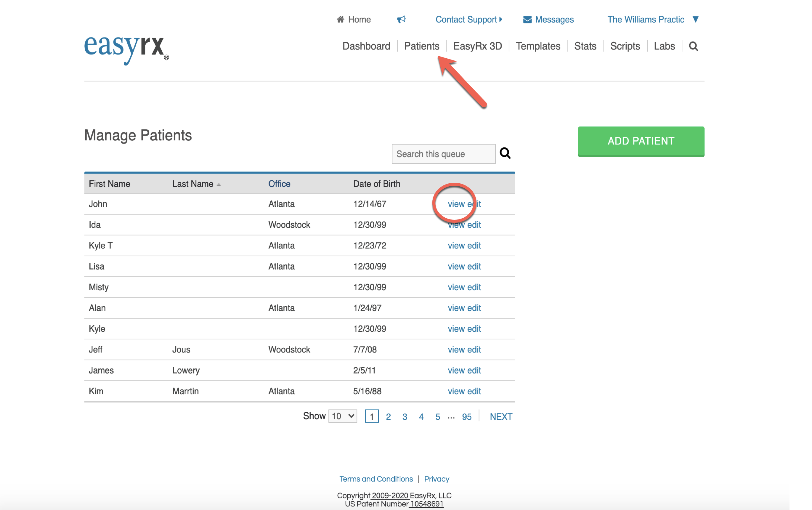The width and height of the screenshot is (812, 510).
Task: Sort table by Office column header
Action: pyautogui.click(x=279, y=184)
